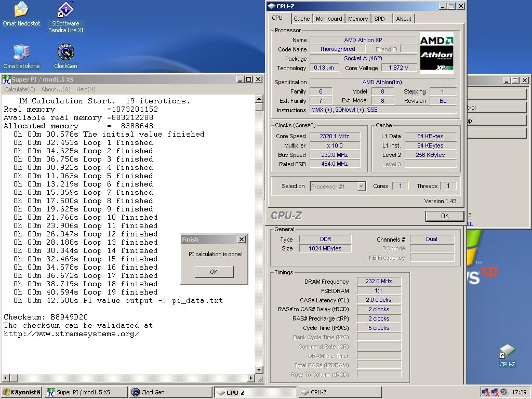532x399 pixels.
Task: Click the http://www.xtremesystems.org/ text line
Action: coord(72,334)
